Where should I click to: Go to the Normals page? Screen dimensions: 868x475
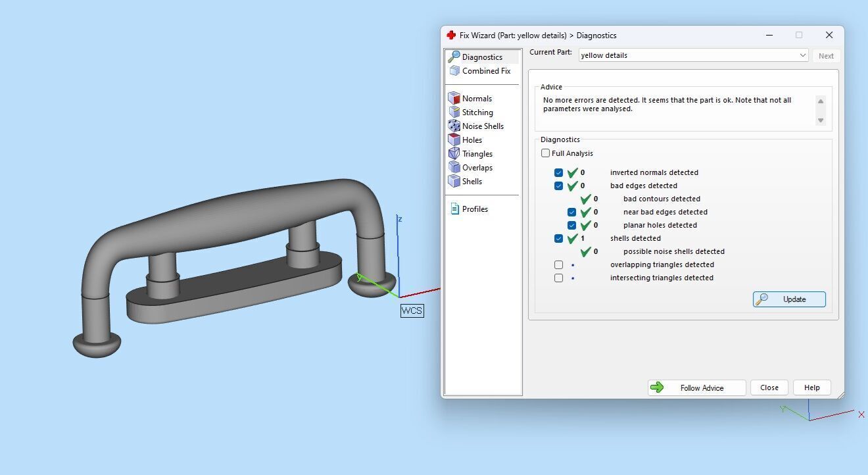coord(477,99)
